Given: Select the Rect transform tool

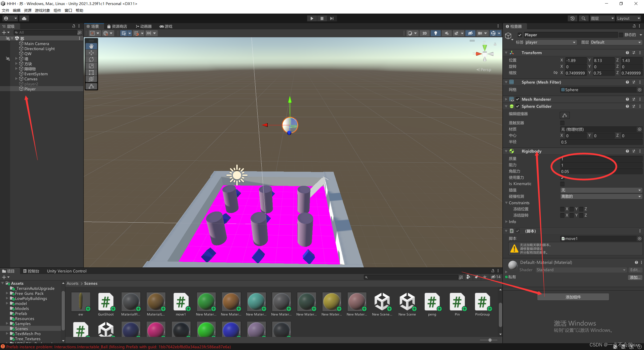Looking at the screenshot, I should [91, 72].
